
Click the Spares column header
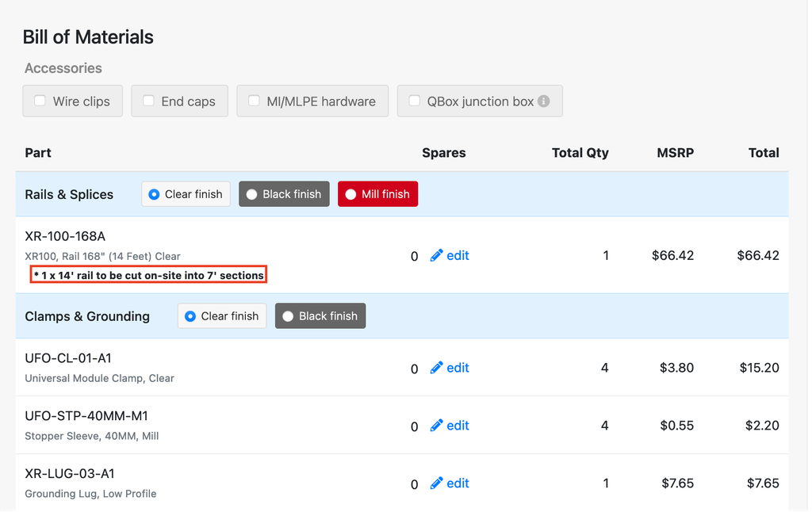(444, 153)
